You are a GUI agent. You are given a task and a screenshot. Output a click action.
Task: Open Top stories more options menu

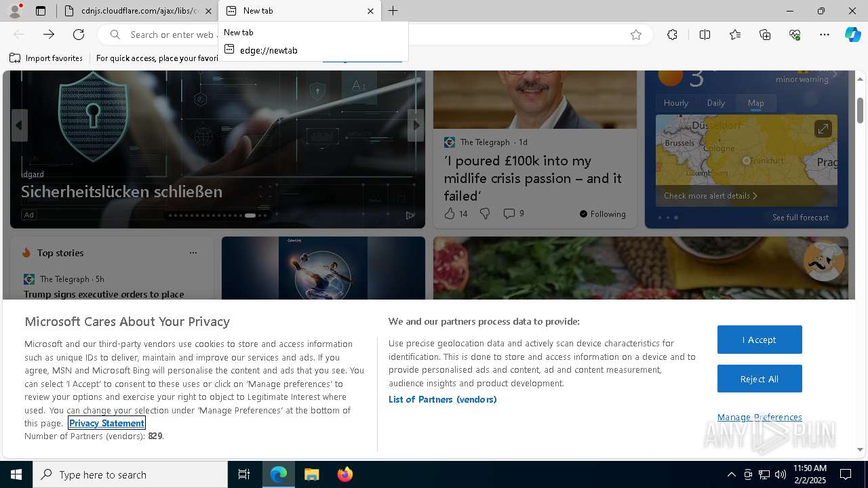(x=193, y=253)
